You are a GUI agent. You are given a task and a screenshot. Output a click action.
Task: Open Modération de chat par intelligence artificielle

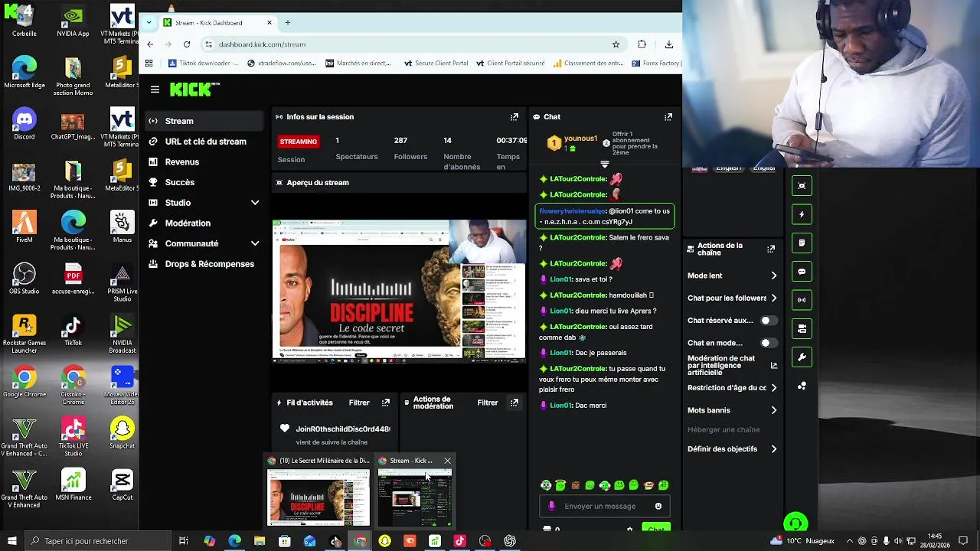(732, 366)
